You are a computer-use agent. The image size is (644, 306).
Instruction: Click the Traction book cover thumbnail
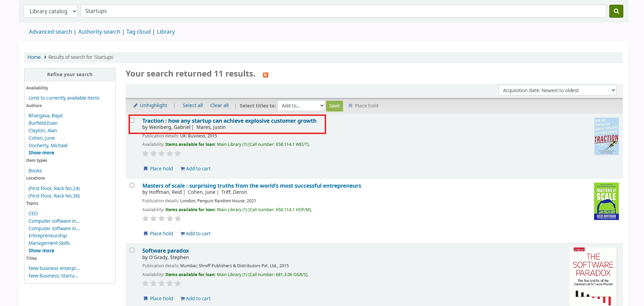point(606,136)
